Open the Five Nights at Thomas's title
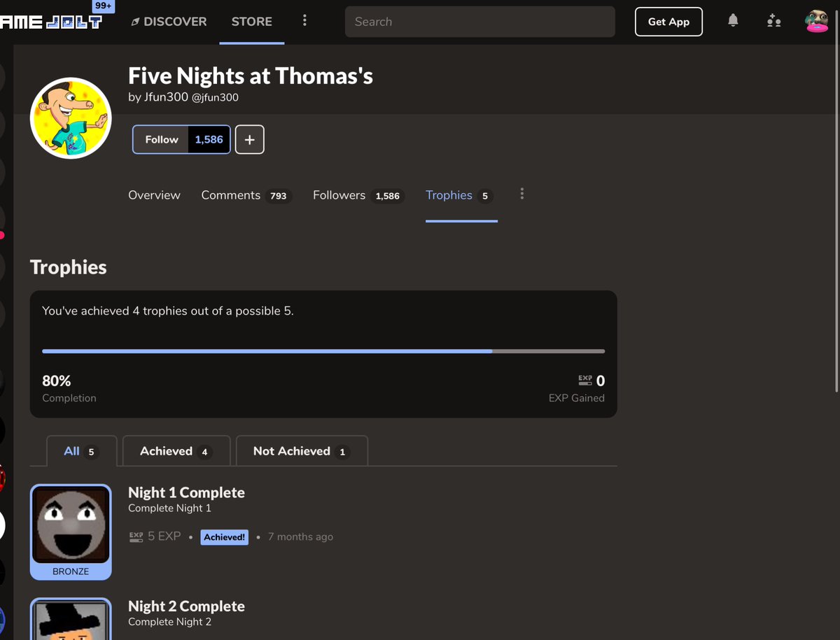840x640 pixels. tap(251, 76)
